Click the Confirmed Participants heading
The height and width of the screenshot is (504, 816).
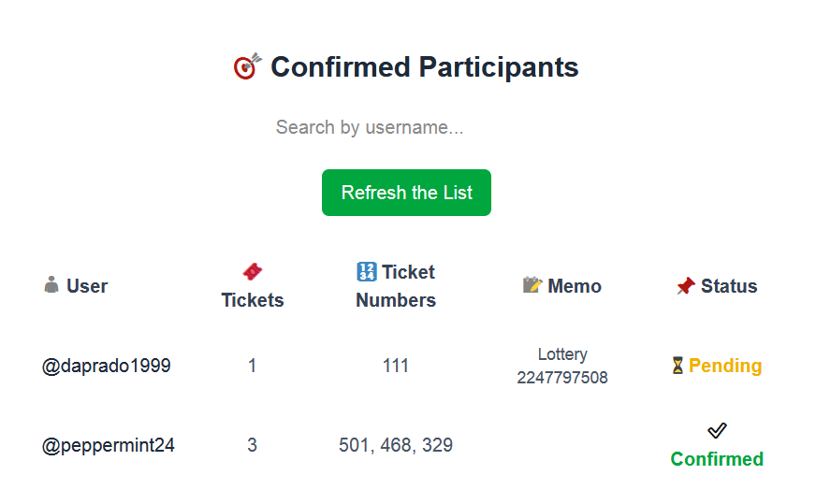pos(424,67)
